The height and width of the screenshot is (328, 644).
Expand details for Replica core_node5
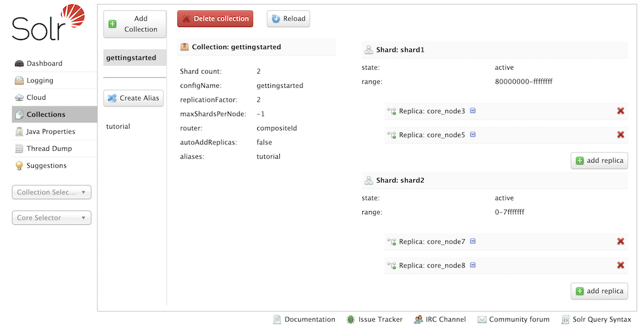pos(473,134)
